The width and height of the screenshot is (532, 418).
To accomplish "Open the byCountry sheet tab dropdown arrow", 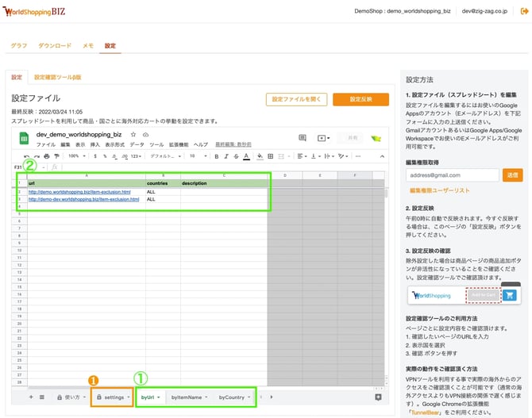I will point(249,397).
